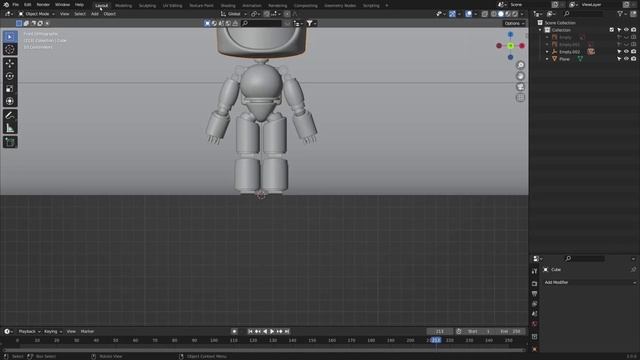Hide Collection in viewport with eye icon
640x360 pixels.
(x=627, y=30)
